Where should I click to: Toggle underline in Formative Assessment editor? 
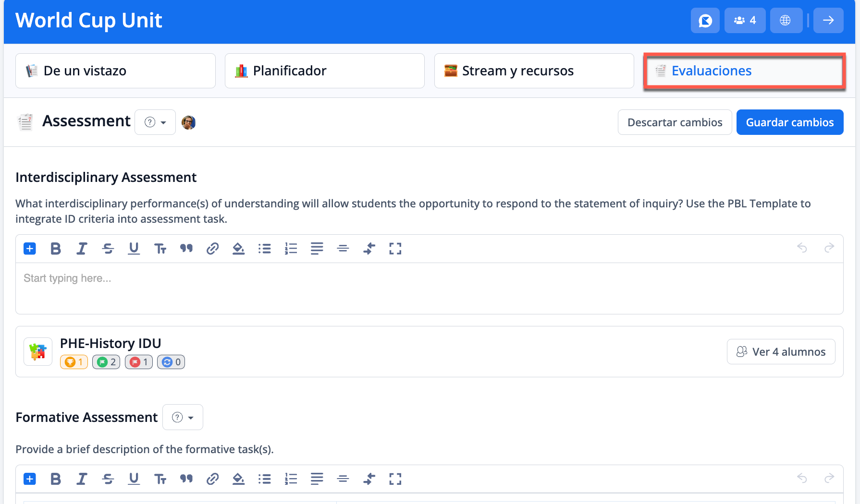point(134,479)
